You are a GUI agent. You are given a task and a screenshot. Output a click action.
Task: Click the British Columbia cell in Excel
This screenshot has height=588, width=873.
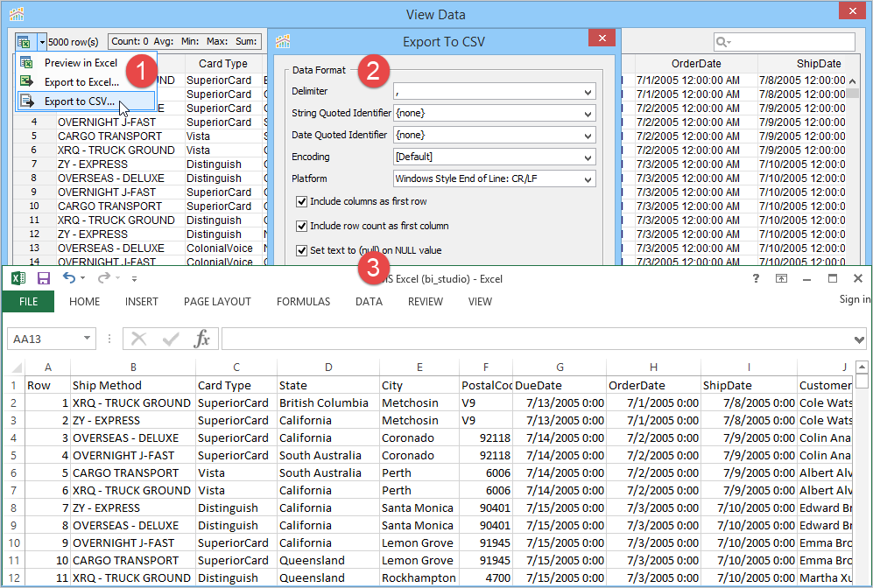point(328,402)
